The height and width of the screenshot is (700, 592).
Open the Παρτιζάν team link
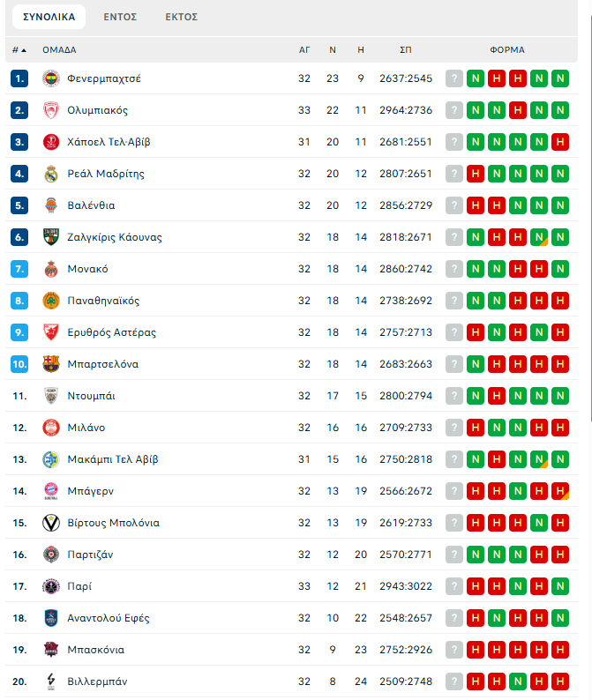pyautogui.click(x=90, y=555)
